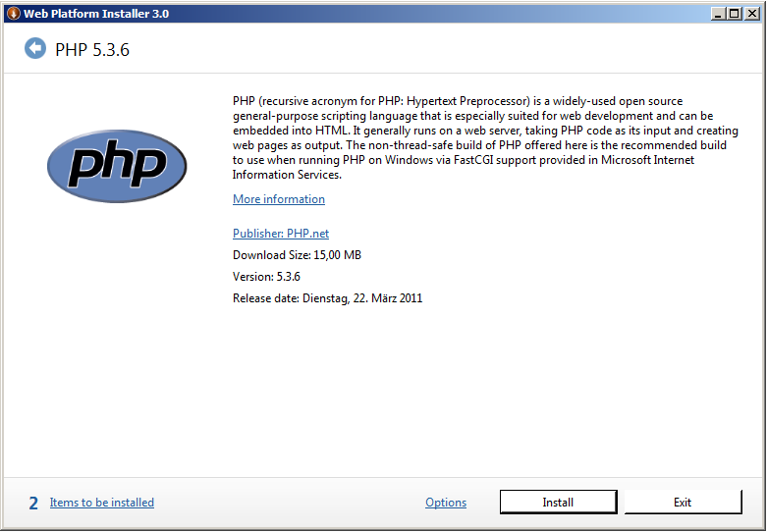The width and height of the screenshot is (767, 532).
Task: Click the number 2 items counter
Action: (x=33, y=503)
